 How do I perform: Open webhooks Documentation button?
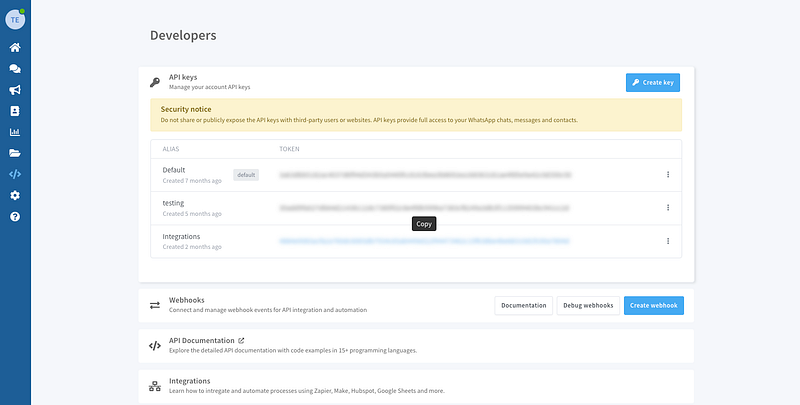pos(523,305)
